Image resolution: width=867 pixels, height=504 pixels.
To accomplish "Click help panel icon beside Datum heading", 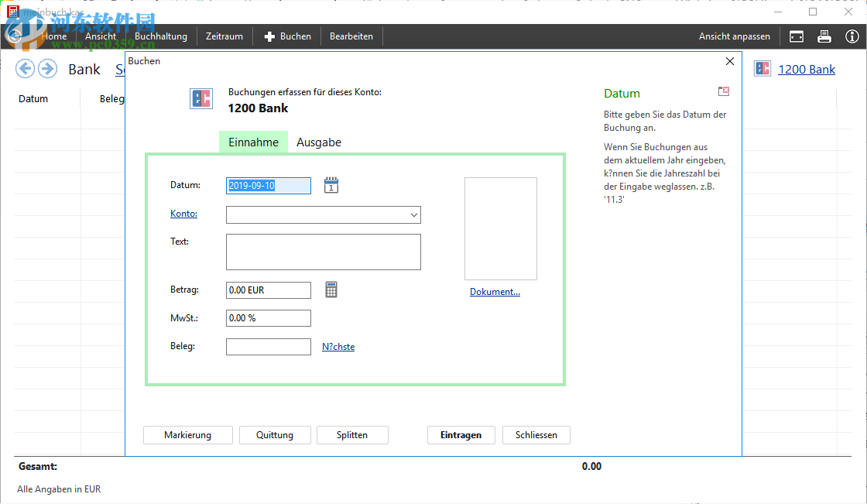I will tap(724, 91).
